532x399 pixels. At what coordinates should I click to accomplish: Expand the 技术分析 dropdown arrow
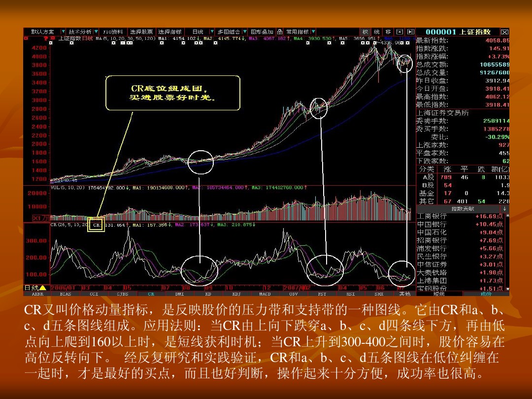pyautogui.click(x=97, y=32)
